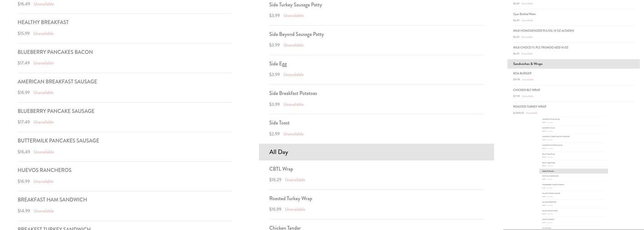Click Buttermilk Pancakes Sausage item
Screen dimensions: 644x230
click(58, 141)
